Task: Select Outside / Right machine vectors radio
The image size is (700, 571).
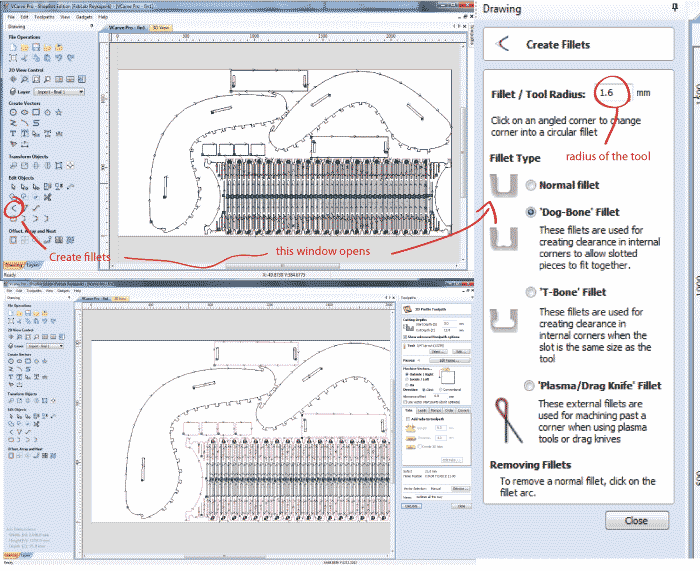Action: (406, 374)
